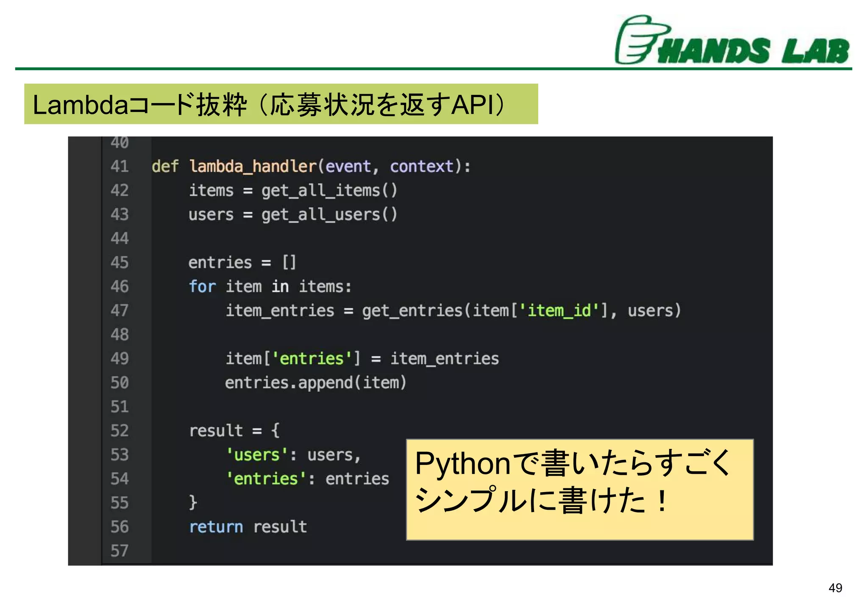868x601 pixels.
Task: Click the line "item['entries'] = item_entries"
Action: coord(362,359)
